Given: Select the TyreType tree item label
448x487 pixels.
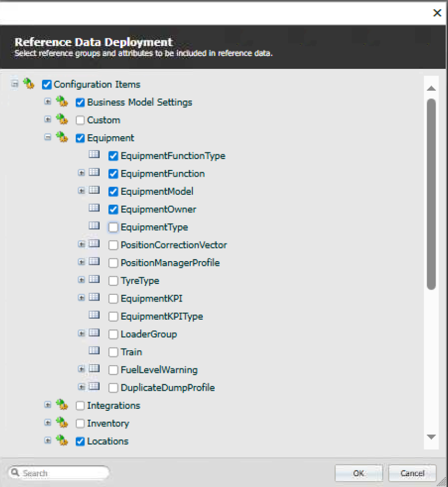Looking at the screenshot, I should coord(139,281).
